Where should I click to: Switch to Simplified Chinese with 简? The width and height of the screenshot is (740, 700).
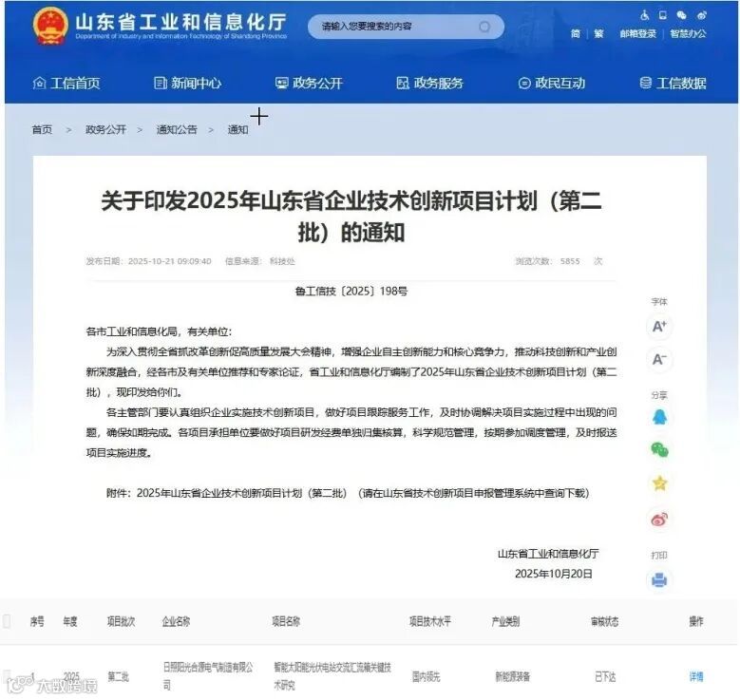[576, 33]
